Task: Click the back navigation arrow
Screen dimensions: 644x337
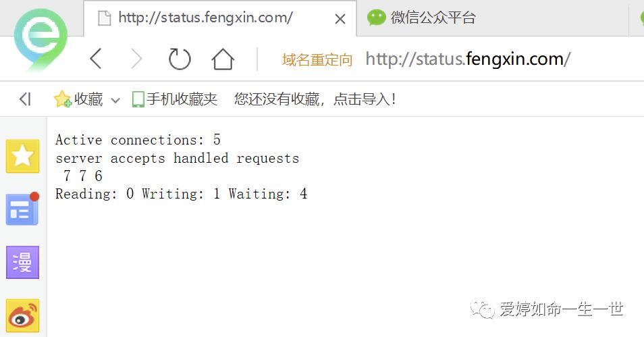Action: (x=96, y=59)
